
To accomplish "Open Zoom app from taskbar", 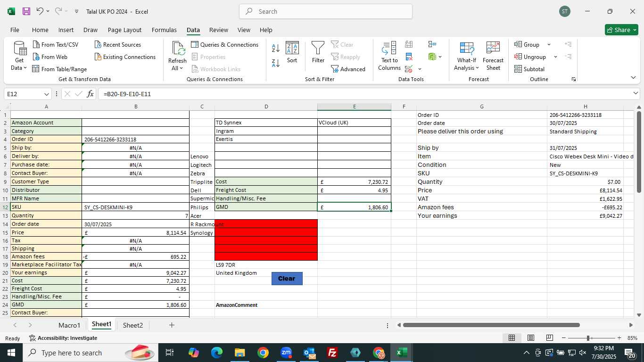I will [286, 353].
